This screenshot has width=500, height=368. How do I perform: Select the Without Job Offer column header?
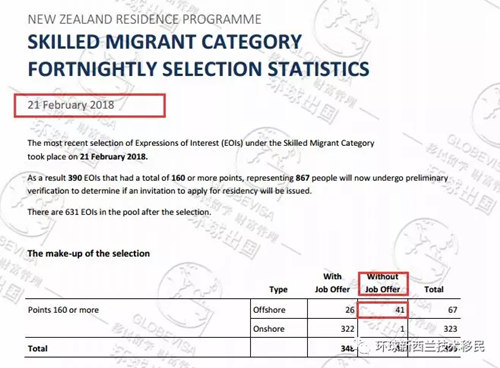click(383, 283)
